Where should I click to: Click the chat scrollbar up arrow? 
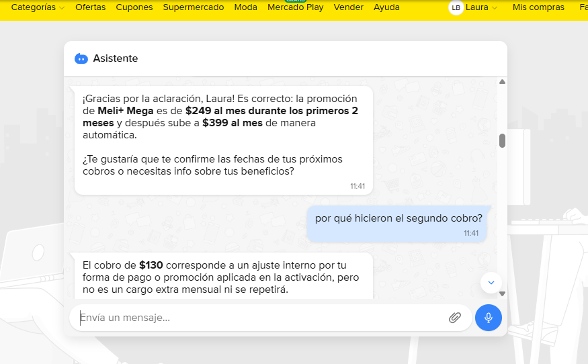[x=502, y=82]
